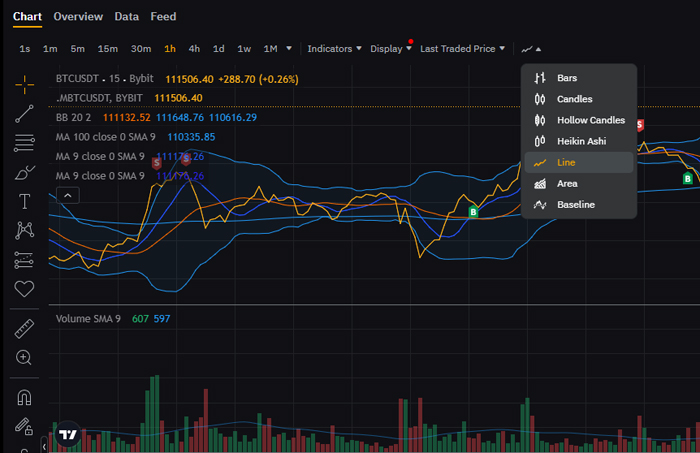Activate the zoom in tool
The height and width of the screenshot is (453, 700).
pyautogui.click(x=24, y=357)
